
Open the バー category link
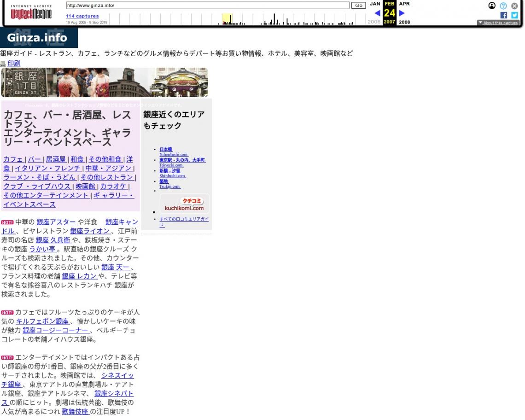[x=35, y=159]
